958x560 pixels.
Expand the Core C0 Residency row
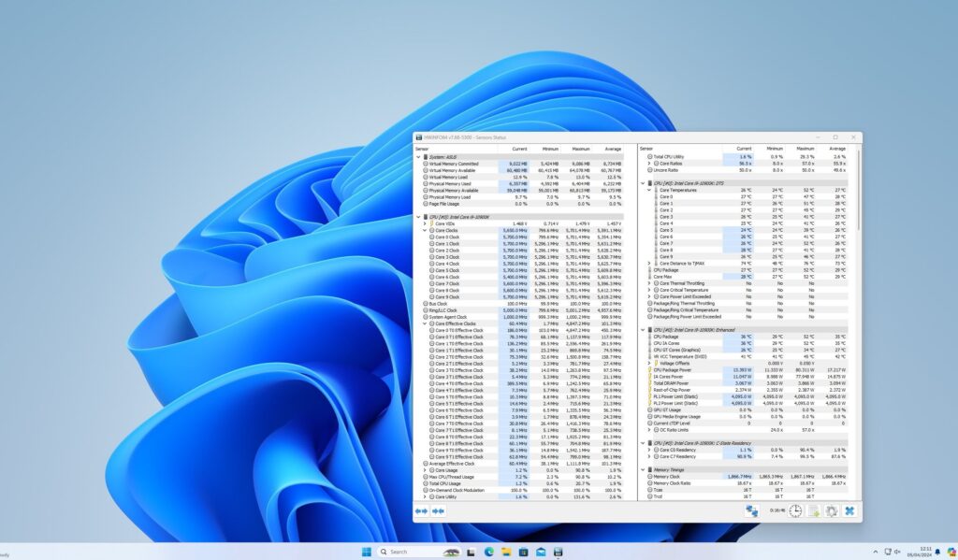[x=649, y=450]
